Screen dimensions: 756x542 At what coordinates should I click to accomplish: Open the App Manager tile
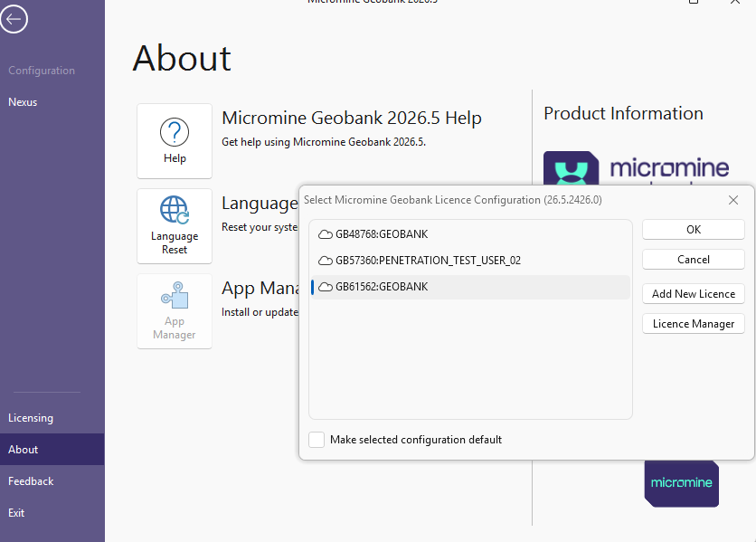click(x=175, y=311)
